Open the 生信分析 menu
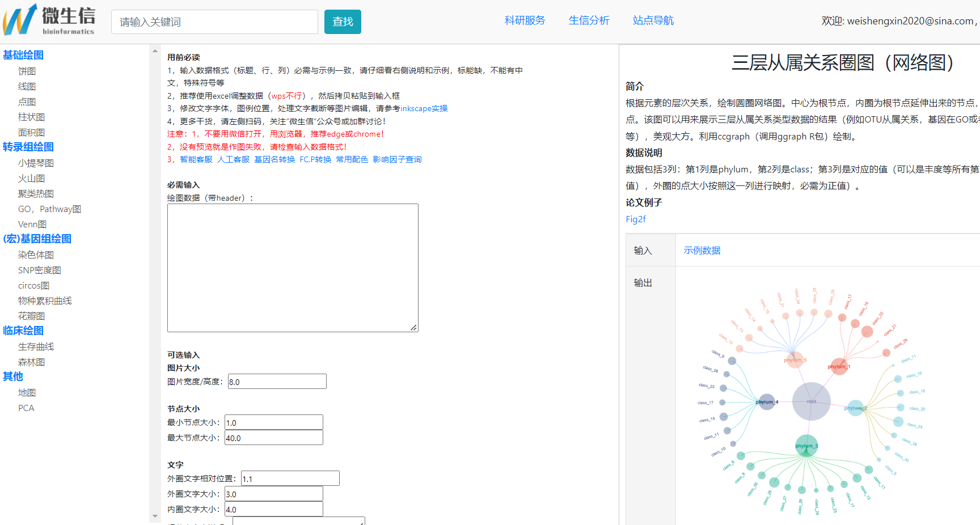The width and height of the screenshot is (980, 525). pyautogui.click(x=589, y=20)
